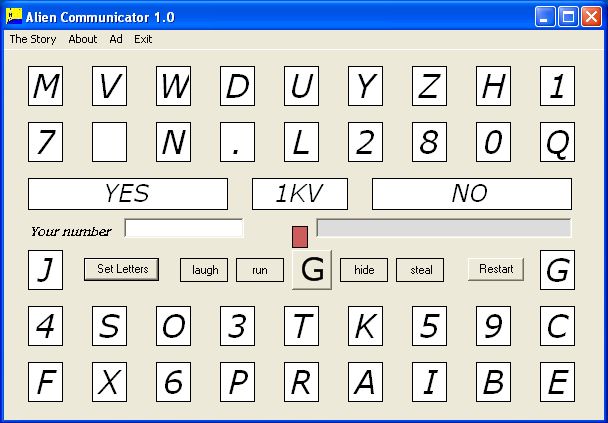Image resolution: width=608 pixels, height=423 pixels.
Task: Click the Set Letters button
Action: click(x=121, y=269)
